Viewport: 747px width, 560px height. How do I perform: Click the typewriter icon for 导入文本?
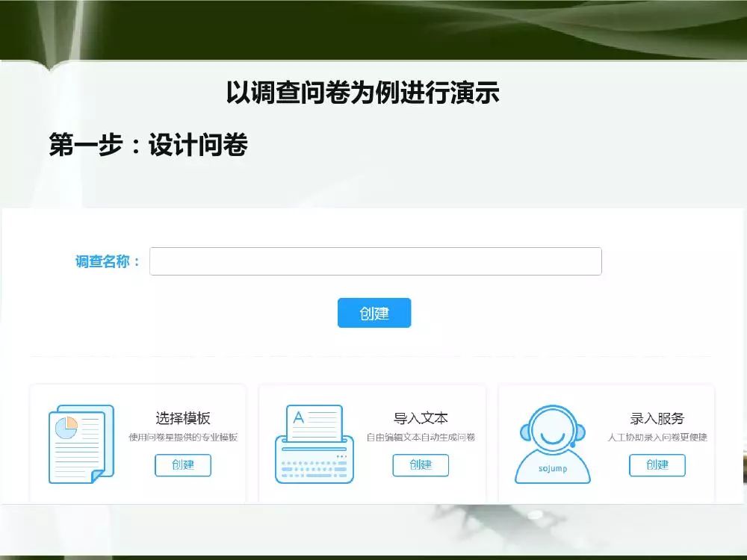(314, 444)
